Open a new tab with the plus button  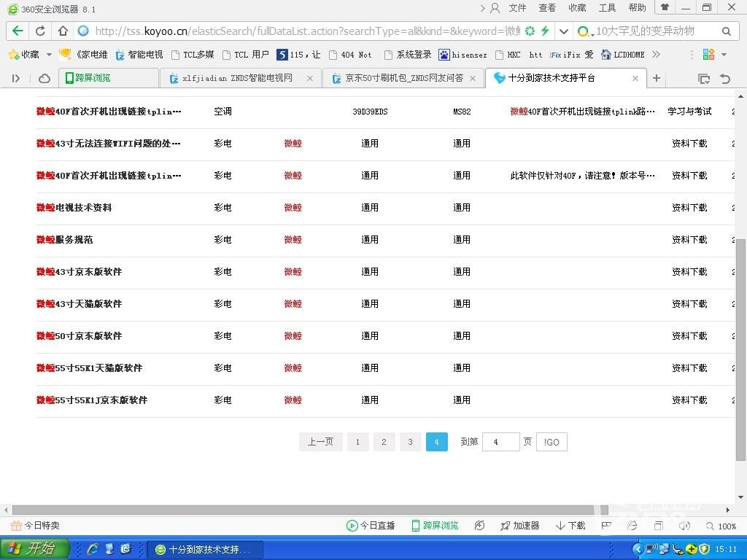point(657,78)
